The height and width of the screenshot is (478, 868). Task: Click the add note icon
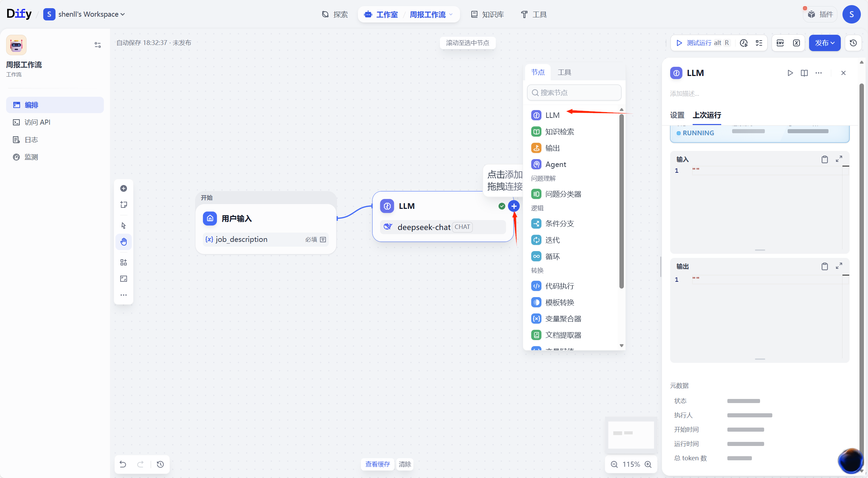(124, 204)
